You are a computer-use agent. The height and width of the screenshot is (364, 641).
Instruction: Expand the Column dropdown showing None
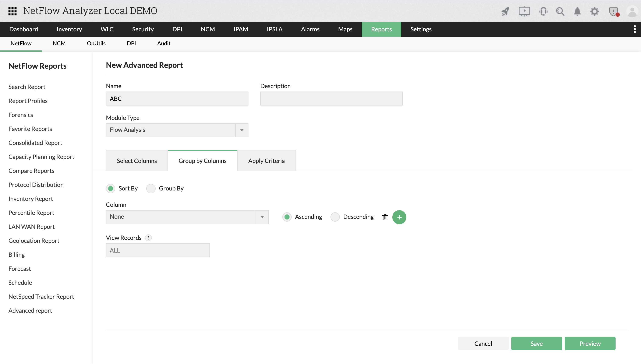(x=262, y=217)
